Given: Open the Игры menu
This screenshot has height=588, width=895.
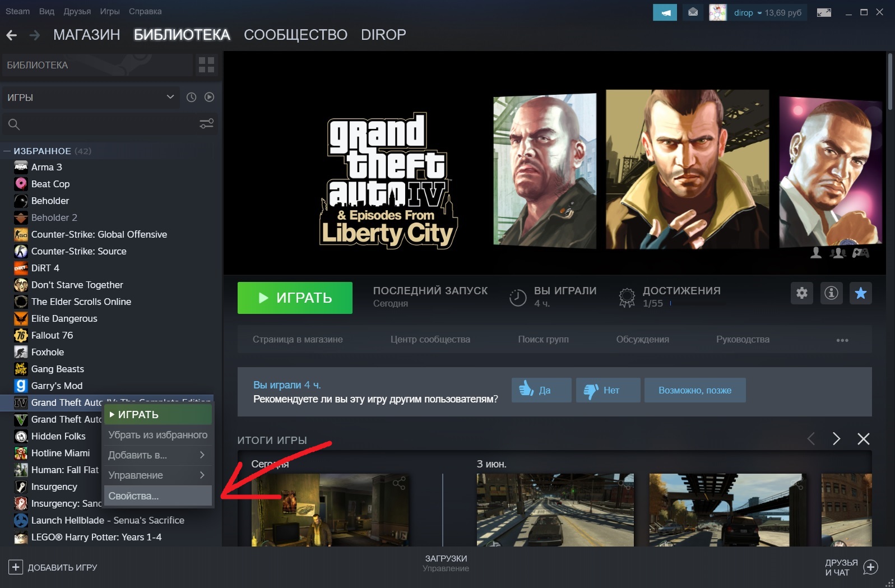Looking at the screenshot, I should [x=110, y=11].
